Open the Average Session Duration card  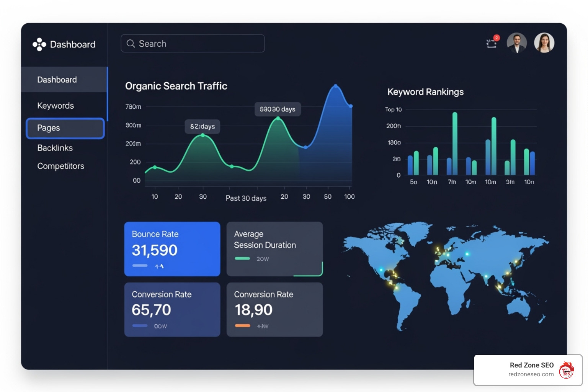click(274, 249)
